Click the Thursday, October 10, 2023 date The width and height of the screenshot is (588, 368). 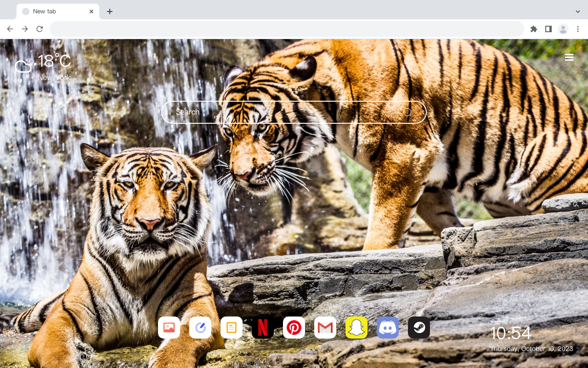(x=531, y=349)
